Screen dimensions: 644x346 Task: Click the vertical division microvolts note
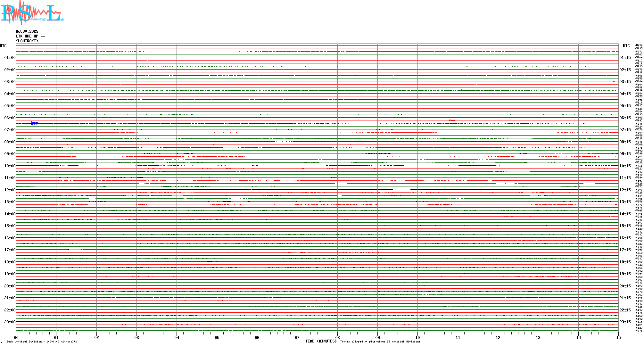coord(42,342)
